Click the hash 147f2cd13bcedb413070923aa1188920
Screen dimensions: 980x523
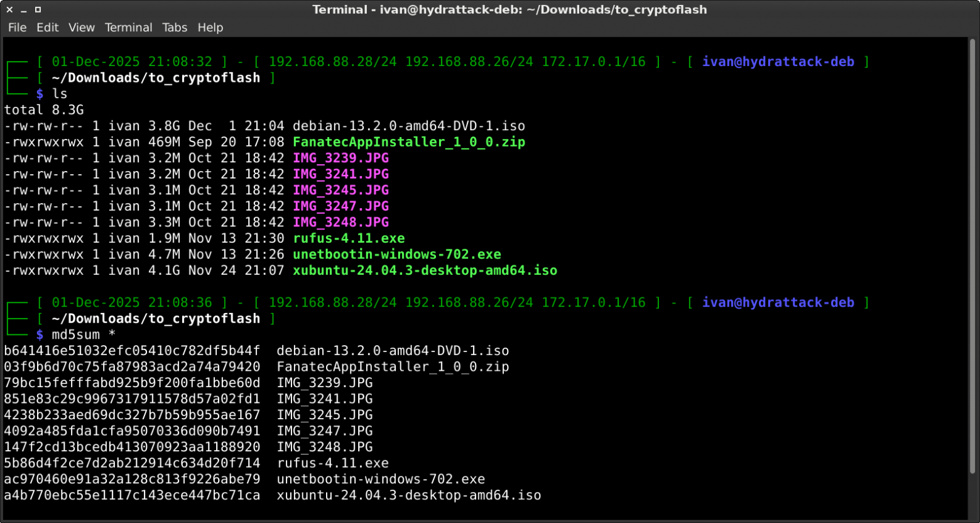[132, 447]
